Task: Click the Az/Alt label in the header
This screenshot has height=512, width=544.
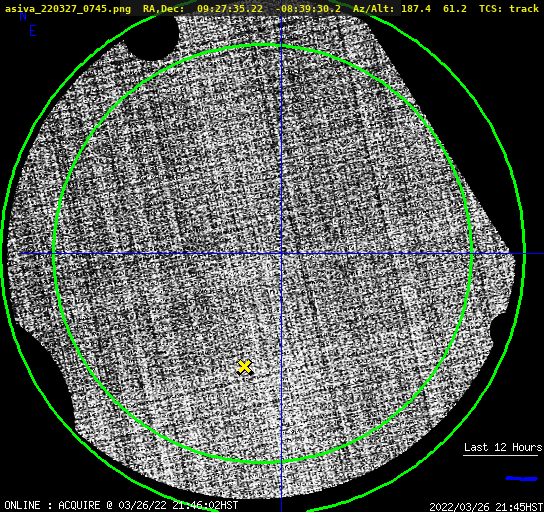Action: pos(374,9)
